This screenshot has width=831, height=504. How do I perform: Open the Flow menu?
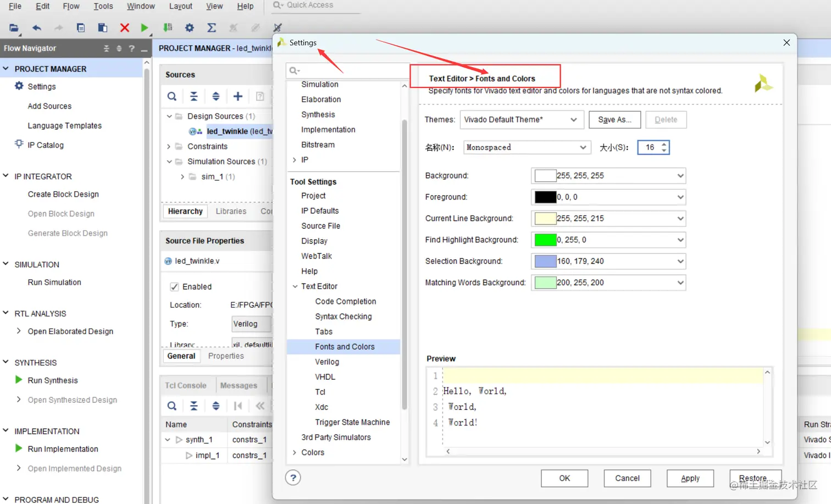(x=71, y=6)
